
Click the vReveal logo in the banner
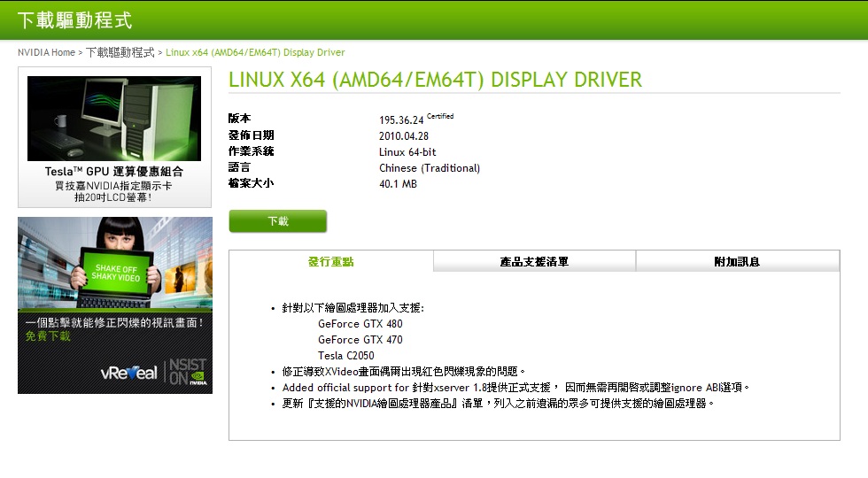pos(129,373)
